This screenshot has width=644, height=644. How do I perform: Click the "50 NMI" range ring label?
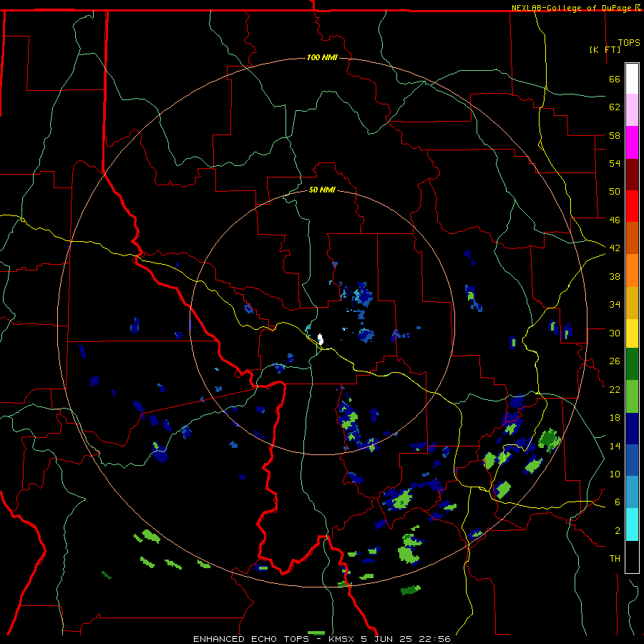tap(322, 190)
